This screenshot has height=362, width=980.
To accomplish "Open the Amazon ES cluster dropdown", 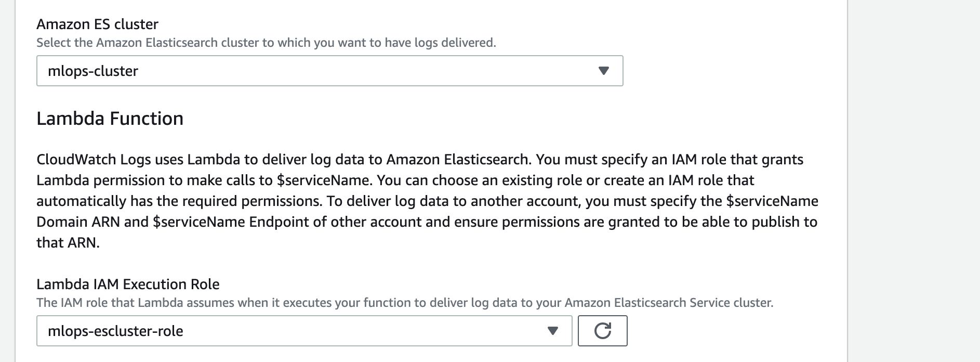I will pyautogui.click(x=329, y=71).
